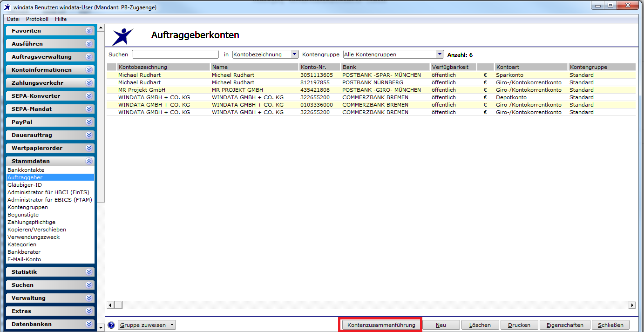This screenshot has width=644, height=332.
Task: Expand the Datenbanken sidebar section
Action: pyautogui.click(x=50, y=324)
